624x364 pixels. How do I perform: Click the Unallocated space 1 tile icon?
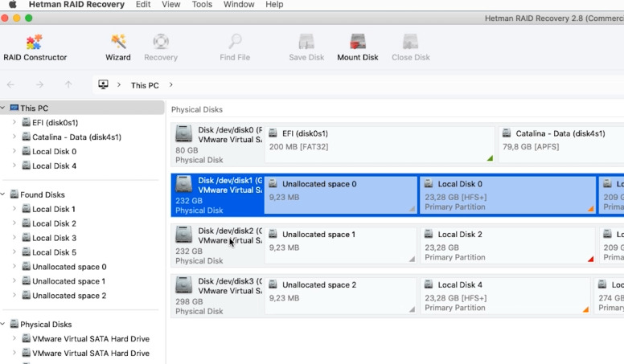click(273, 235)
